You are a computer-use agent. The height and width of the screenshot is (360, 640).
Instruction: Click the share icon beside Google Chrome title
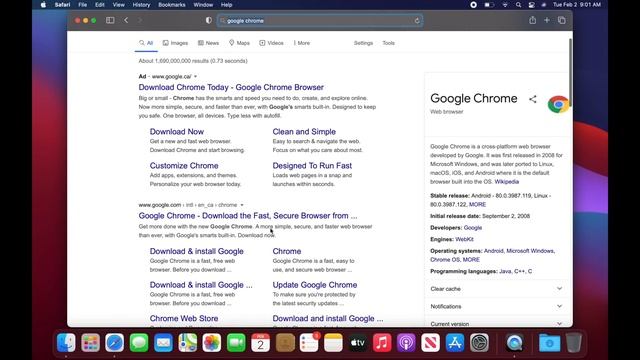533,99
